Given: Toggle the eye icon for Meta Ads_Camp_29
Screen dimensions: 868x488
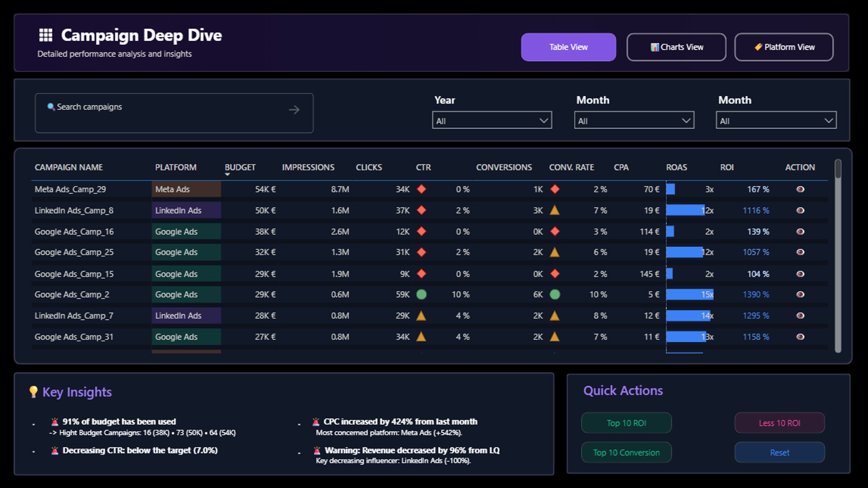Looking at the screenshot, I should pyautogui.click(x=800, y=189).
